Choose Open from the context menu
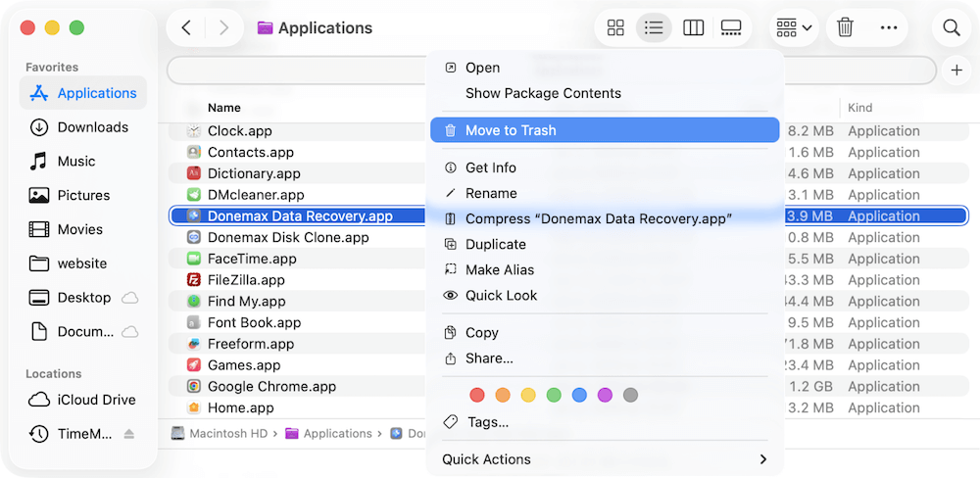The width and height of the screenshot is (980, 478). tap(605, 68)
